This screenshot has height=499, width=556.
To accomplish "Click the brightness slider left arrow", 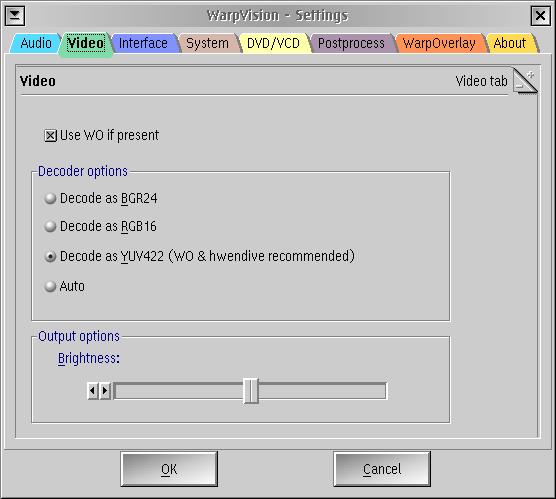I will (x=93, y=390).
